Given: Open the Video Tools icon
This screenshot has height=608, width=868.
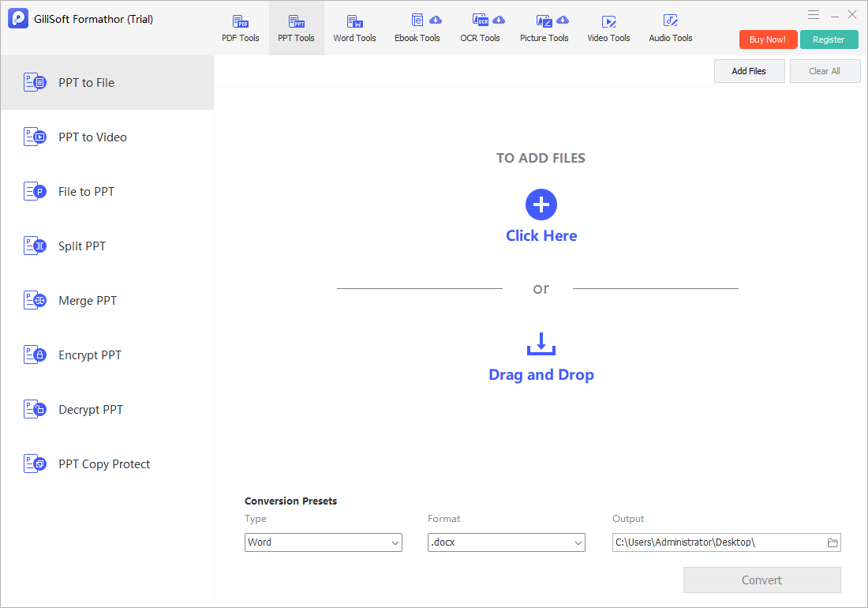Looking at the screenshot, I should coord(609,21).
